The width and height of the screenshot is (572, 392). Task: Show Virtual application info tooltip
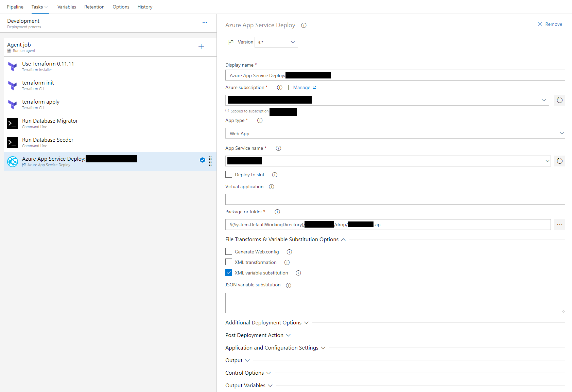272,187
